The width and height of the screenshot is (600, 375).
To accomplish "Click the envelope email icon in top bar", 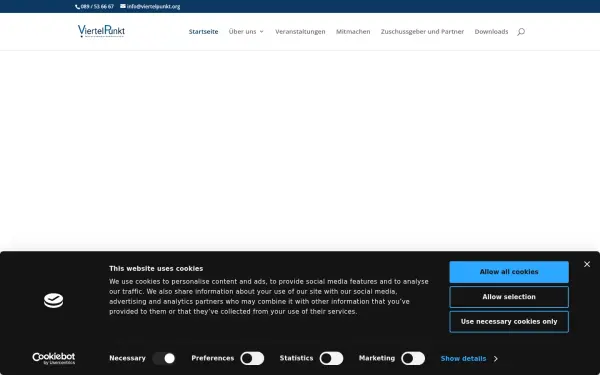I will [x=123, y=6].
